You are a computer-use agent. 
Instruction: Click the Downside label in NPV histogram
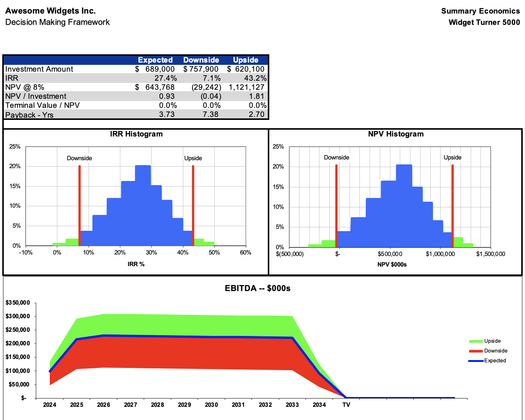[336, 158]
